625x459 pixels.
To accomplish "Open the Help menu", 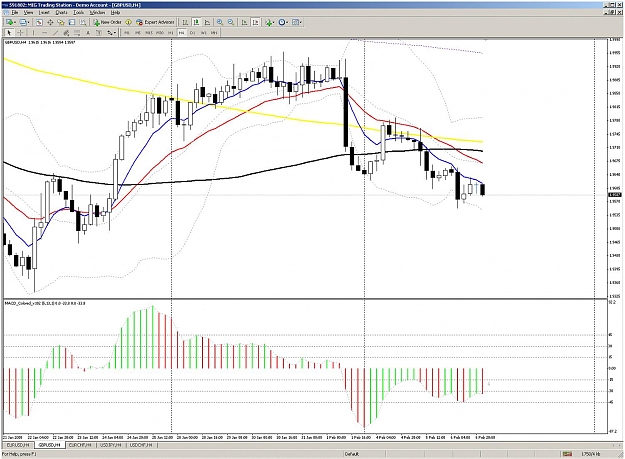I will pos(115,12).
